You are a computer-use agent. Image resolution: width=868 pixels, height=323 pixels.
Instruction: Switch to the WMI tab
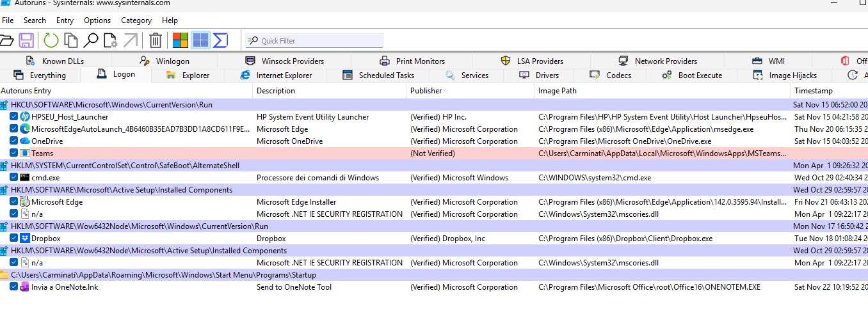(768, 61)
